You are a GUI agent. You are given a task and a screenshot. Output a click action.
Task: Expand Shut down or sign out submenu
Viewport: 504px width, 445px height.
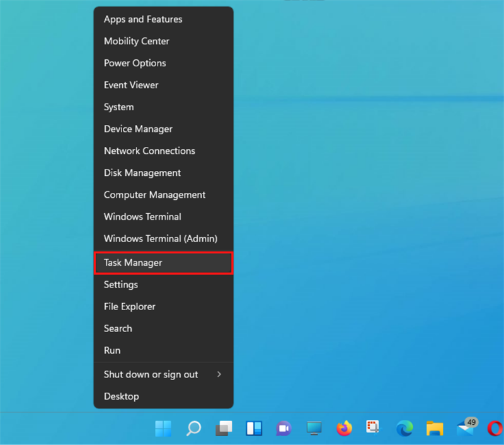point(163,374)
